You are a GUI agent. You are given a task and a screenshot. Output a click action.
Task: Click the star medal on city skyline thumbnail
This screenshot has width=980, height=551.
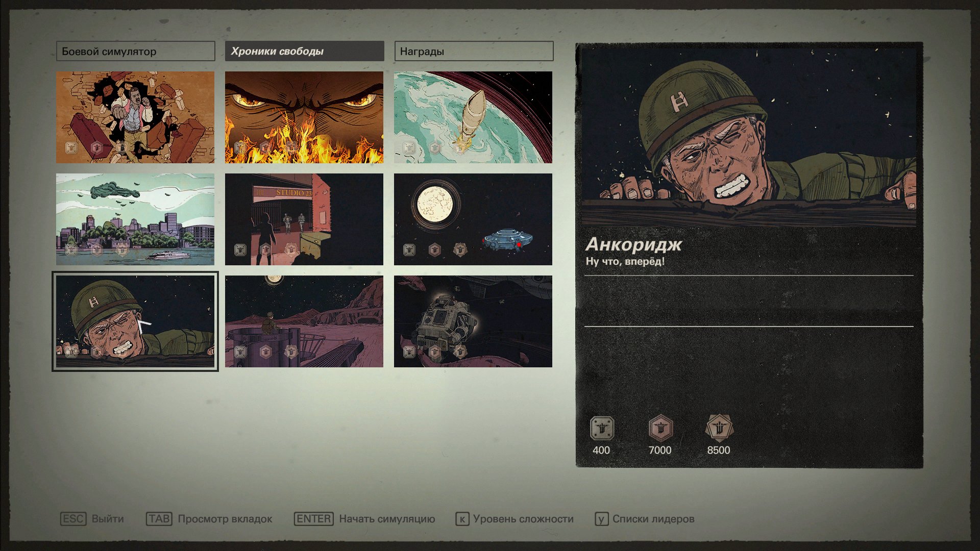coord(122,250)
